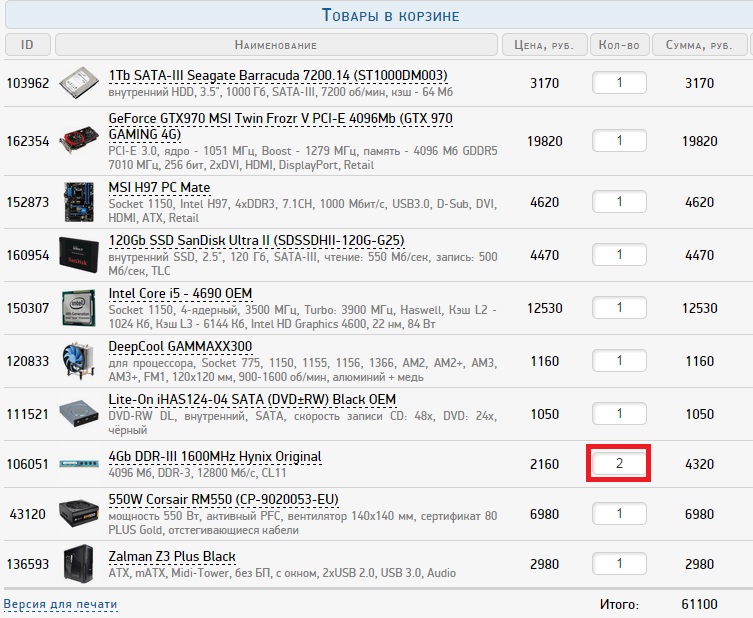Edit quantity for Zalman Z3 Plus case
Image resolution: width=753 pixels, height=618 pixels.
(x=619, y=564)
